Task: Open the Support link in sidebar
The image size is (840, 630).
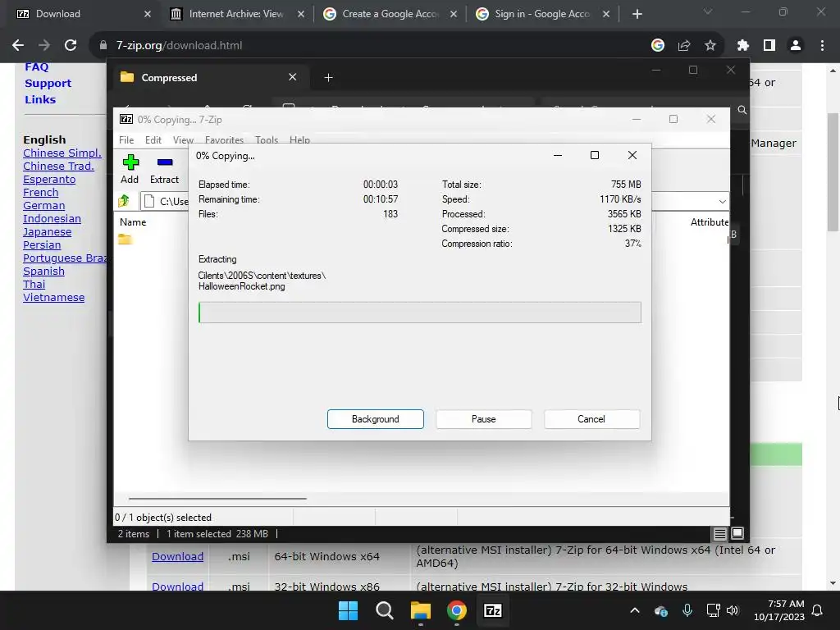Action: click(48, 83)
